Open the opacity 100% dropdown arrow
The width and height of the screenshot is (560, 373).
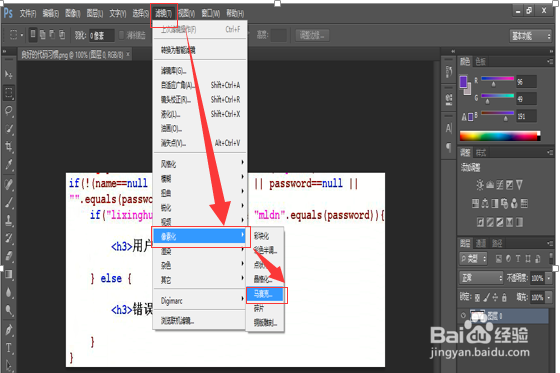click(549, 278)
